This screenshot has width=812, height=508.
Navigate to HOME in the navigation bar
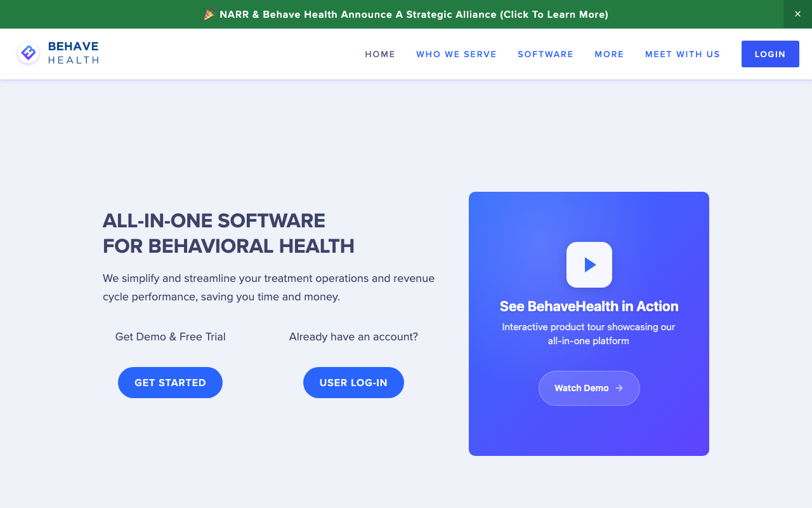(x=380, y=54)
